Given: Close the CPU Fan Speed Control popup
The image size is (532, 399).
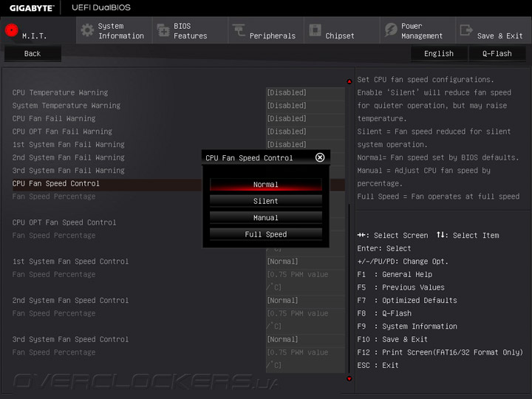Looking at the screenshot, I should [x=320, y=157].
